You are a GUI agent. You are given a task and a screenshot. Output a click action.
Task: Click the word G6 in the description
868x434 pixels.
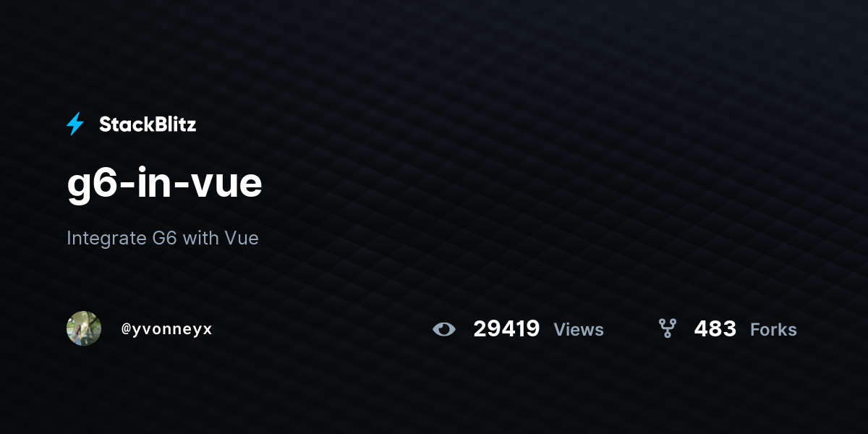(164, 238)
